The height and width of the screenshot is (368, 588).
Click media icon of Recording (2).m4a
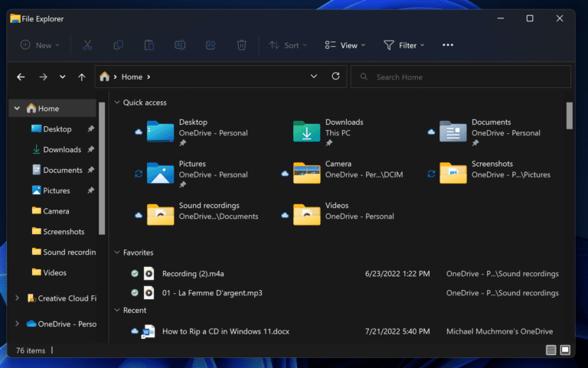coord(149,274)
